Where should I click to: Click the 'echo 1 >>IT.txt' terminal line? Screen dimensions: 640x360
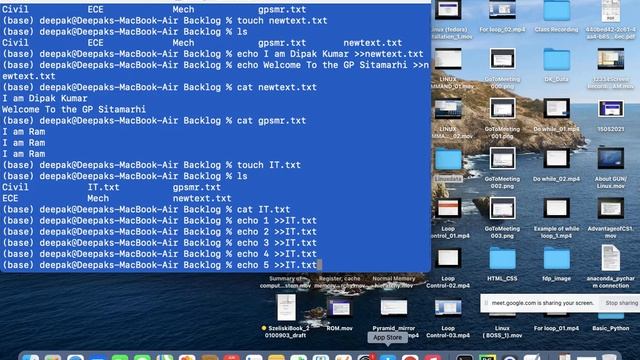pos(159,220)
